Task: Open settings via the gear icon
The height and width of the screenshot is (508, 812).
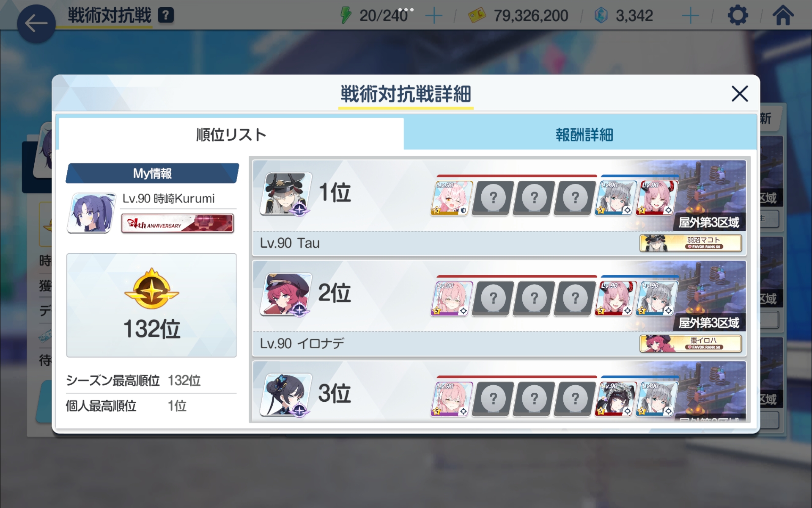Action: [738, 16]
